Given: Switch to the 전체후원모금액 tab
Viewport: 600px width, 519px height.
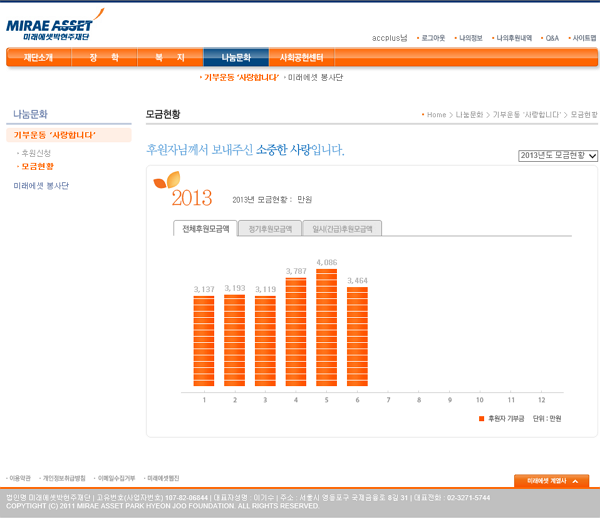Looking at the screenshot, I should coord(205,229).
